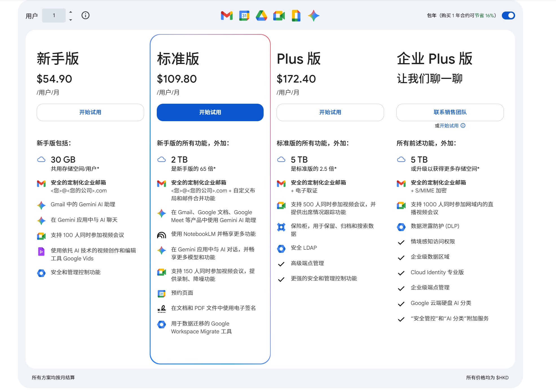Select the Google Vids icon under 新手版

[41, 252]
